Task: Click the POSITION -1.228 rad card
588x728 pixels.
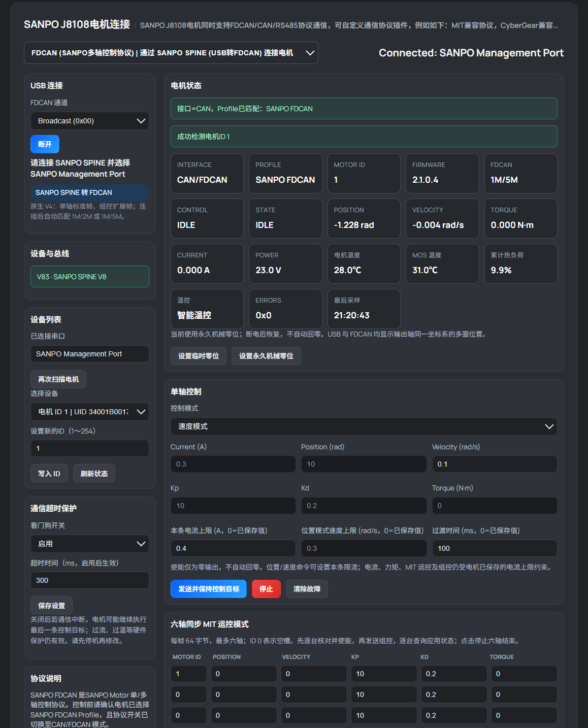Action: [x=364, y=218]
